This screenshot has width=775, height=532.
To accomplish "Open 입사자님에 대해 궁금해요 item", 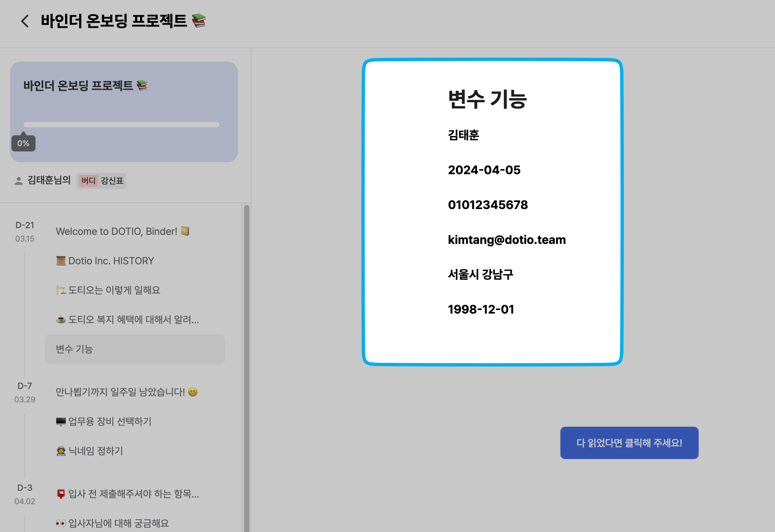I will coord(112,523).
